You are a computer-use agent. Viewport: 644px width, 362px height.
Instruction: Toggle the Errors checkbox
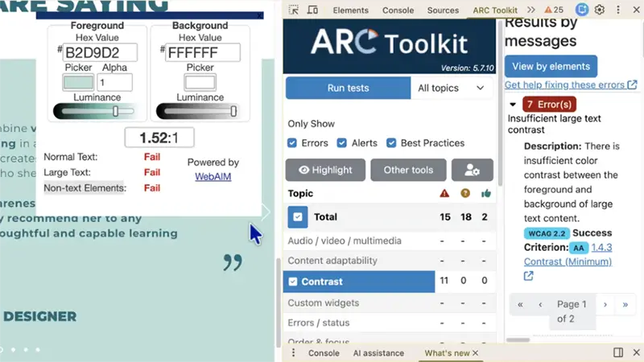pos(292,143)
